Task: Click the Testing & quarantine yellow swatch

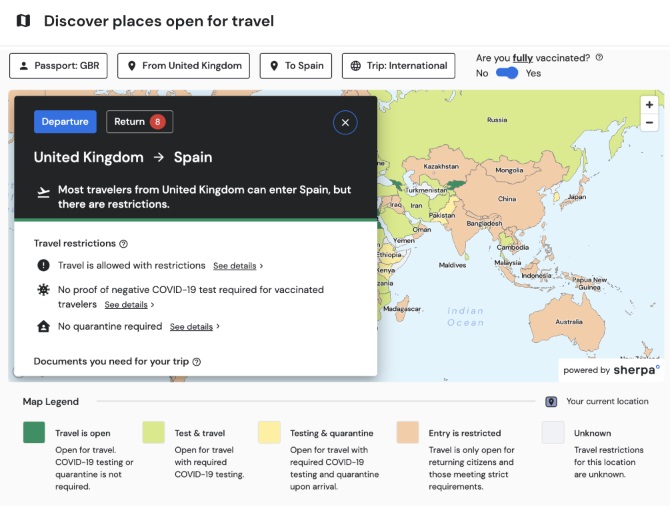Action: point(269,432)
